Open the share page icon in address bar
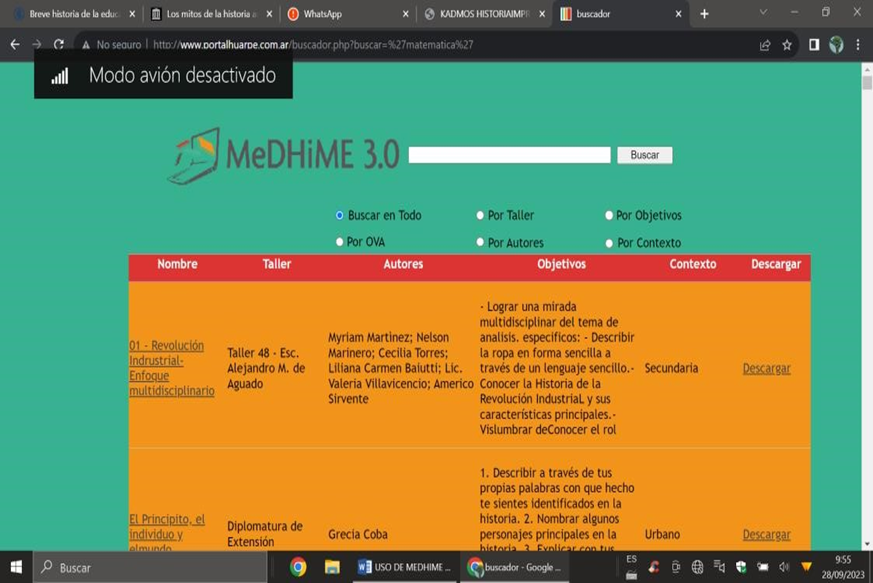 tap(765, 45)
